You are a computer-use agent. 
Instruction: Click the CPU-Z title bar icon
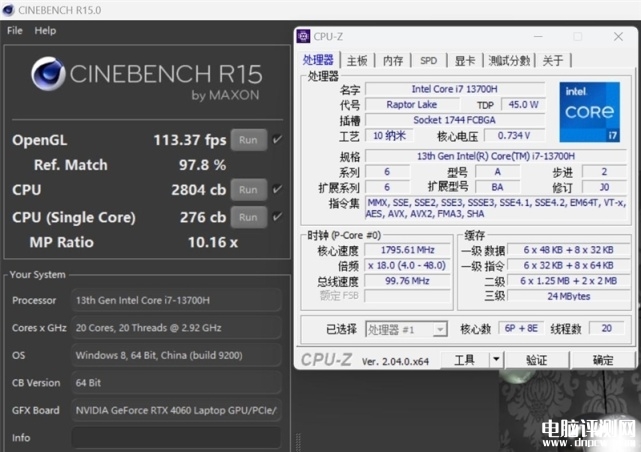tap(303, 37)
